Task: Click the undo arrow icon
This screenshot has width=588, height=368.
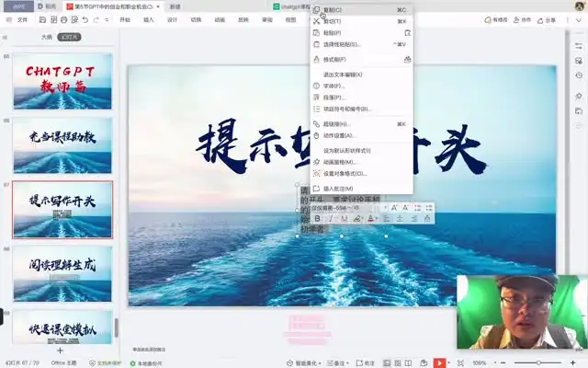Action: point(86,19)
